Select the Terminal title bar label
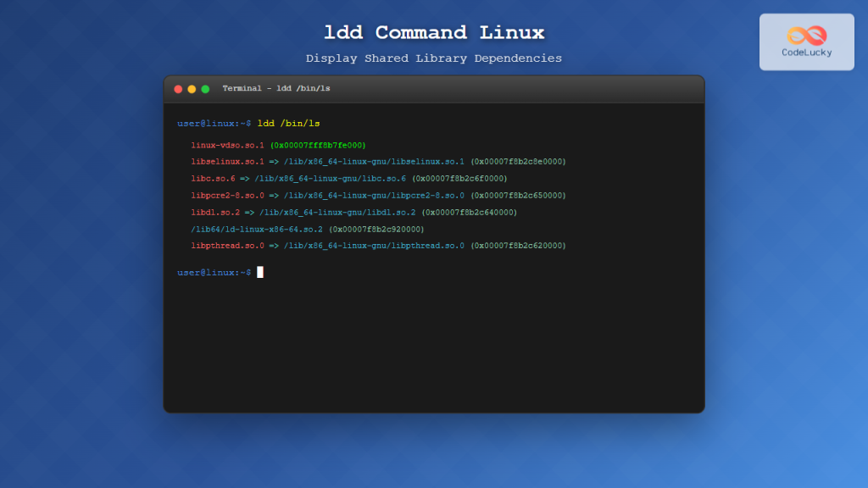This screenshot has width=868, height=488. 242,88
